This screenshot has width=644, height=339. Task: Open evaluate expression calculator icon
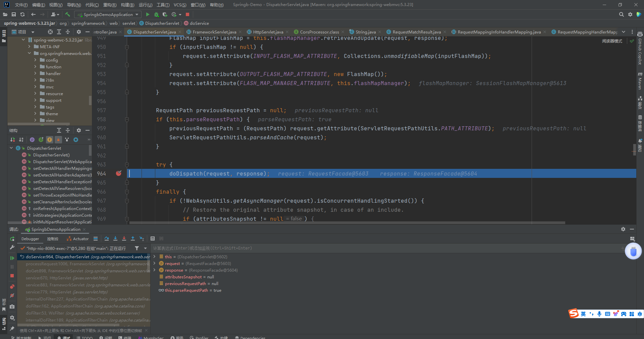tap(153, 239)
